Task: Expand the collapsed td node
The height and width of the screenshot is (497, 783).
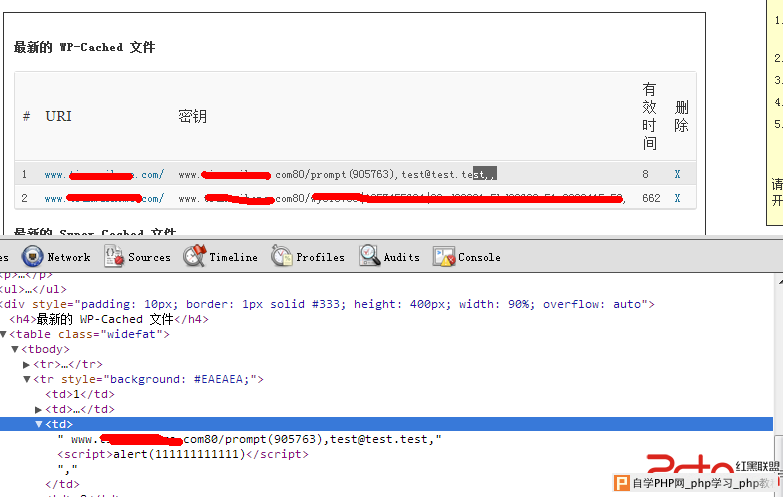Action: (x=38, y=410)
